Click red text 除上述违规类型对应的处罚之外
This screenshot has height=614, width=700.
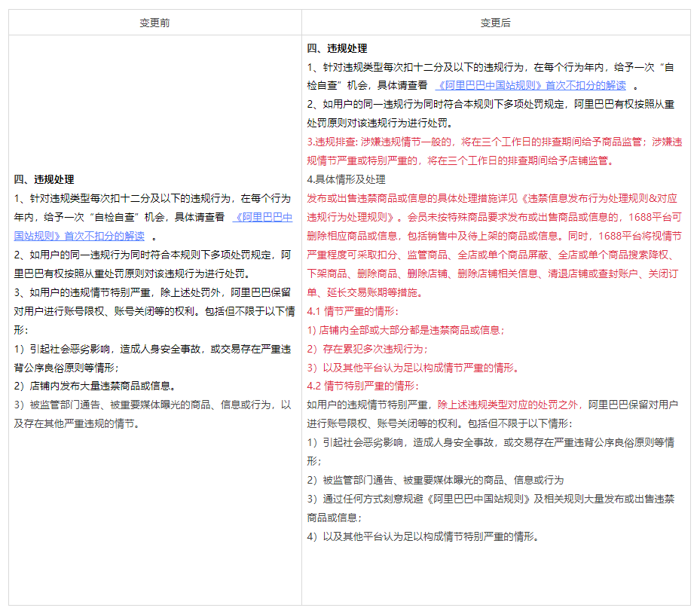509,405
